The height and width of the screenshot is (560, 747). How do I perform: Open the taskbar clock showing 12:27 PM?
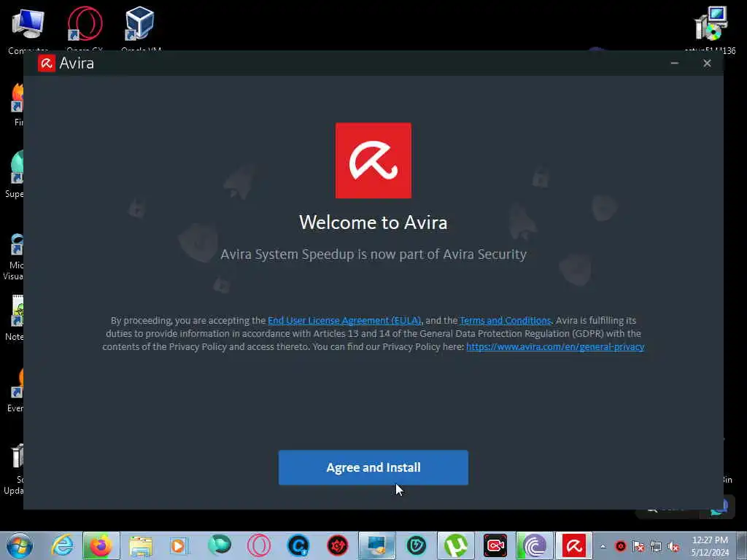[x=710, y=545]
